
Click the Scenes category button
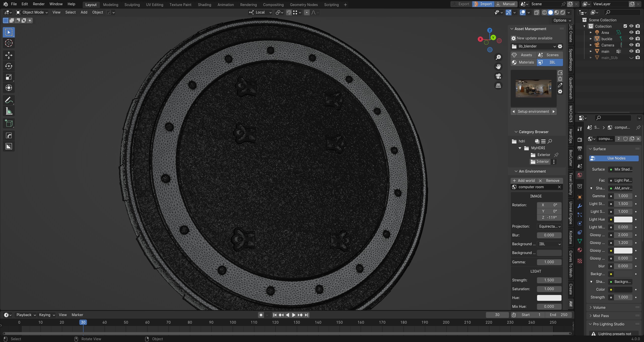(x=550, y=55)
